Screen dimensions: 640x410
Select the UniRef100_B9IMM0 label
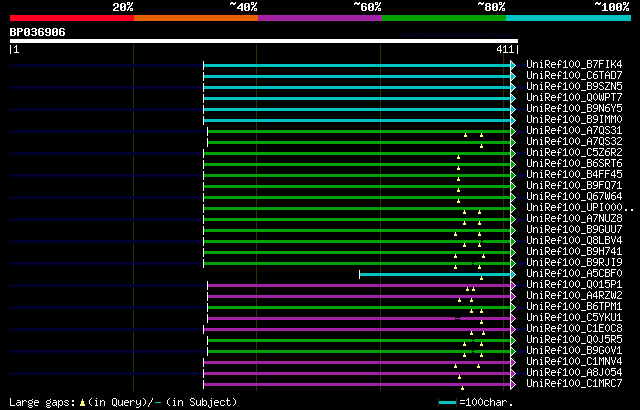[x=574, y=120]
